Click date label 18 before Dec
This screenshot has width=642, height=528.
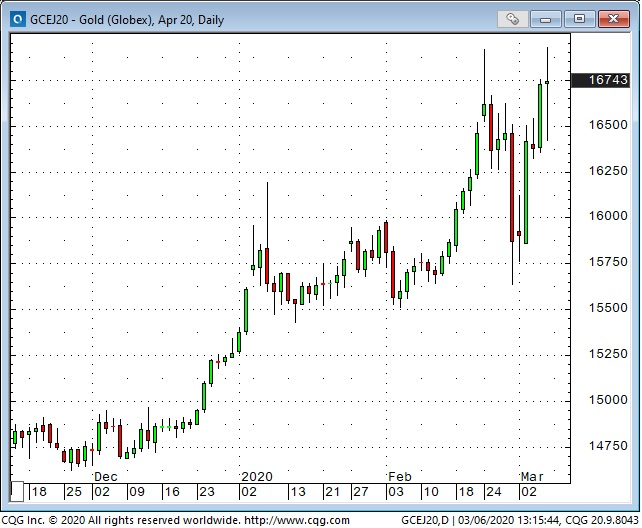pyautogui.click(x=39, y=492)
